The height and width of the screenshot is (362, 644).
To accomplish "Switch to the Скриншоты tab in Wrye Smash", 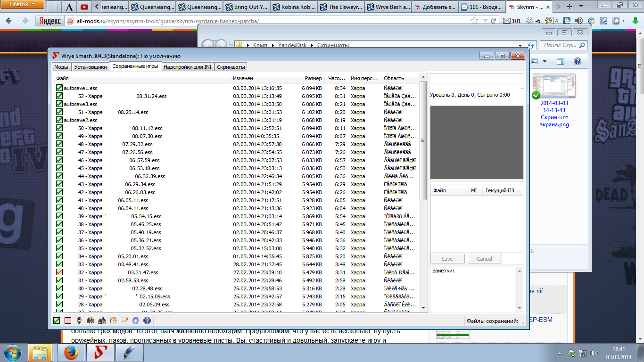I will tap(231, 67).
